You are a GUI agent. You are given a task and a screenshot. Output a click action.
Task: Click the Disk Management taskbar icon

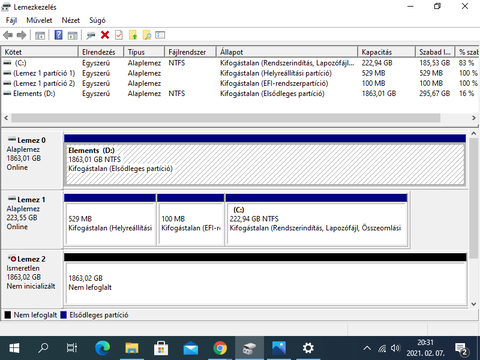(249, 348)
